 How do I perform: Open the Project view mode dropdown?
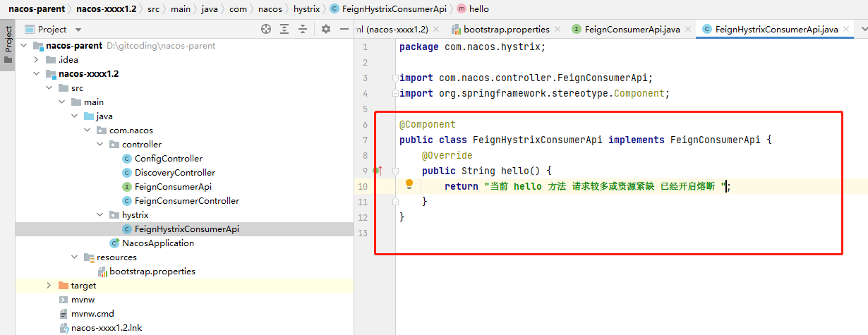point(78,30)
